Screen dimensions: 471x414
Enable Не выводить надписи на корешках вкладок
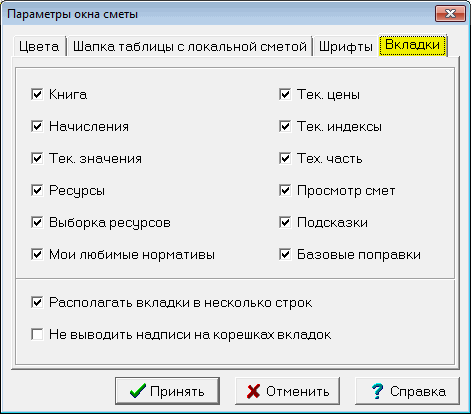click(x=37, y=334)
